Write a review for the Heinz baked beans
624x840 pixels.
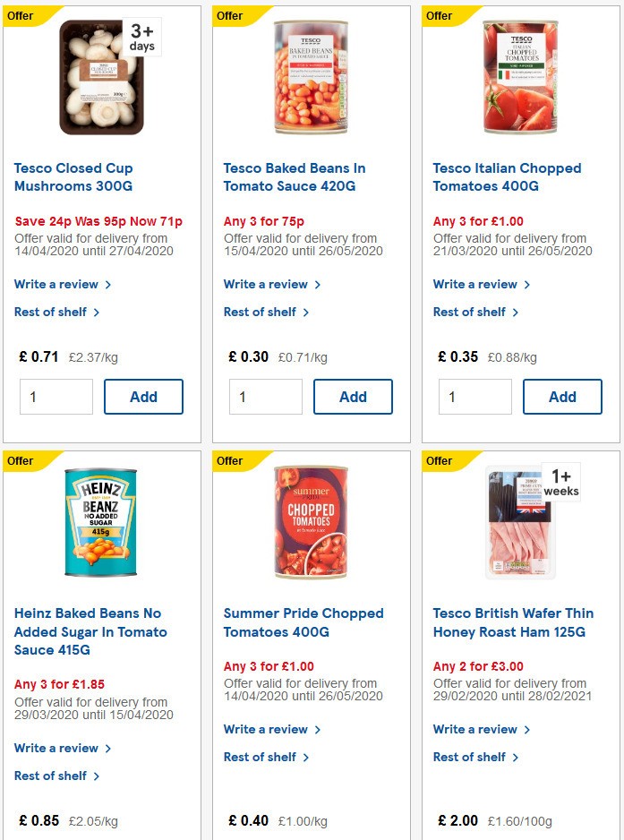pos(57,748)
